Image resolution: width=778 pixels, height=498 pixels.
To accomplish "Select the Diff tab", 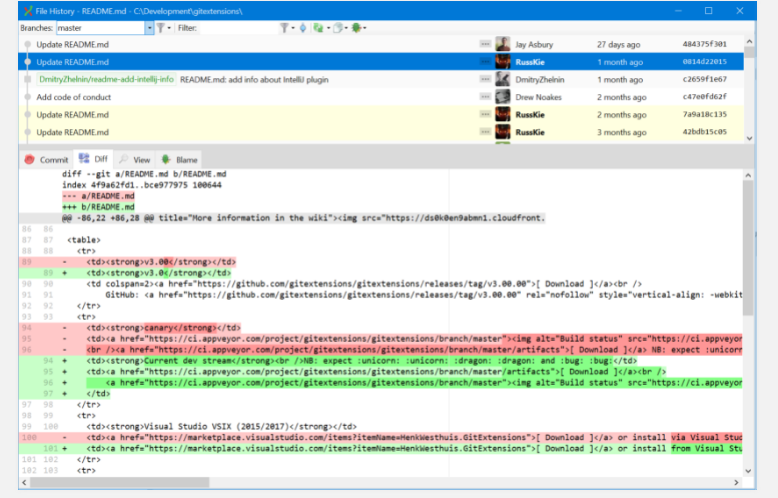I will tap(93, 159).
